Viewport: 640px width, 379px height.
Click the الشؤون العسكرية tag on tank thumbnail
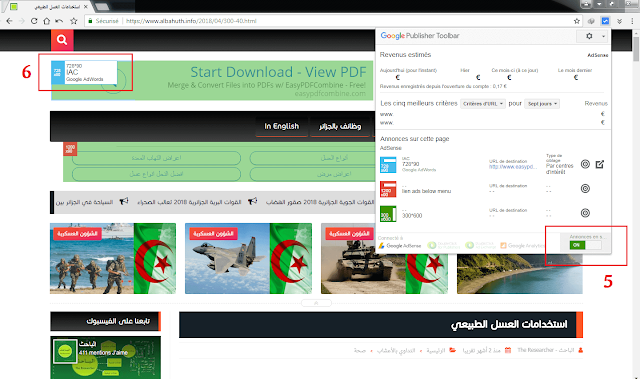(x=349, y=234)
